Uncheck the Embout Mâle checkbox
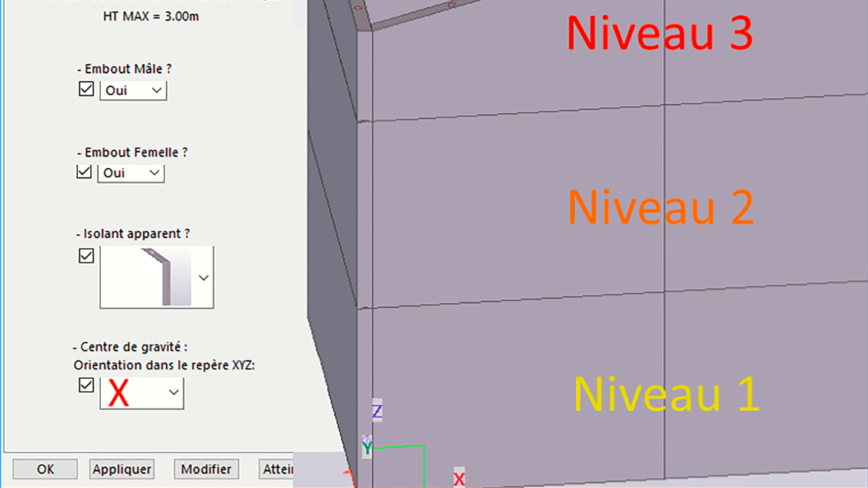 86,89
